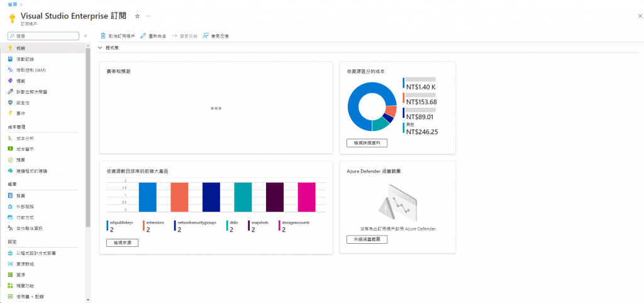Screen dimensions: 644x303
Task: Open the more options ellipsis beside title
Action: tap(148, 16)
